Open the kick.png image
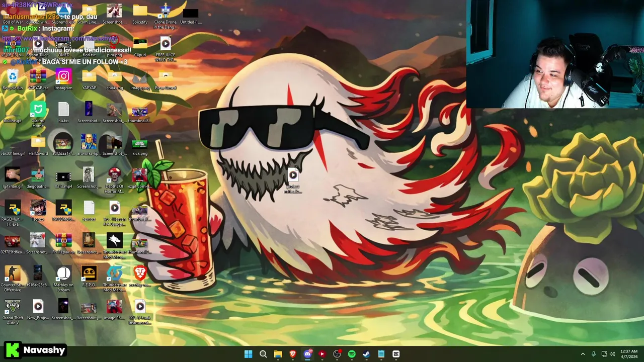This screenshot has width=644, height=362. point(140,145)
